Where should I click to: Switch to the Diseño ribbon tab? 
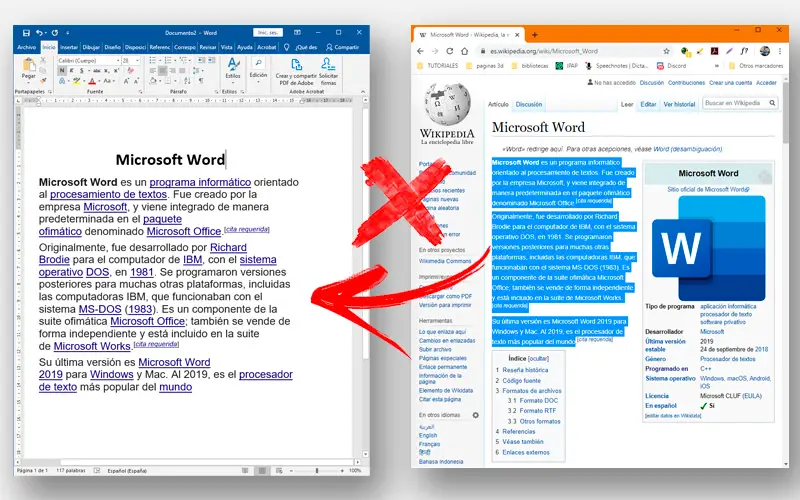pyautogui.click(x=112, y=47)
